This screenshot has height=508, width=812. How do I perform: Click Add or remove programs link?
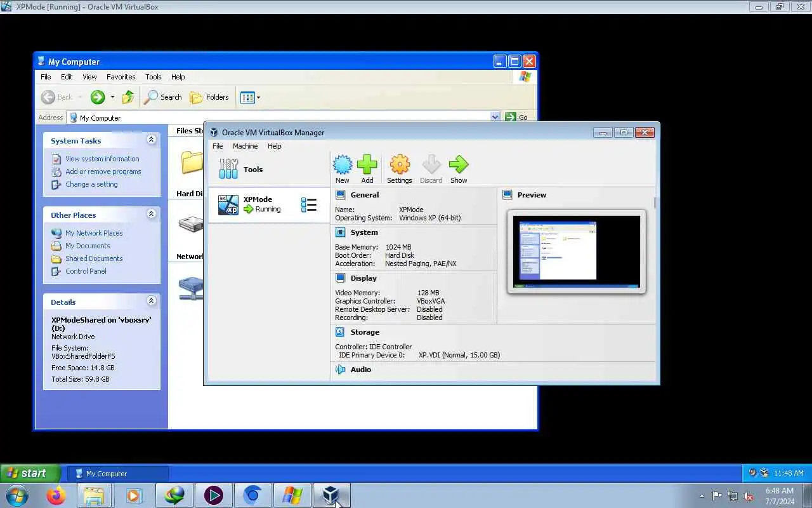pyautogui.click(x=103, y=171)
